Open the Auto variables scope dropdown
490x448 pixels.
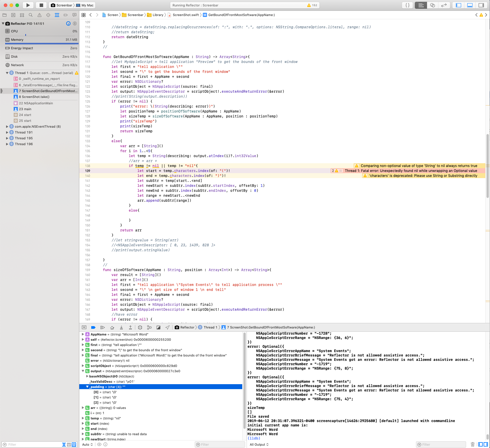(87, 445)
